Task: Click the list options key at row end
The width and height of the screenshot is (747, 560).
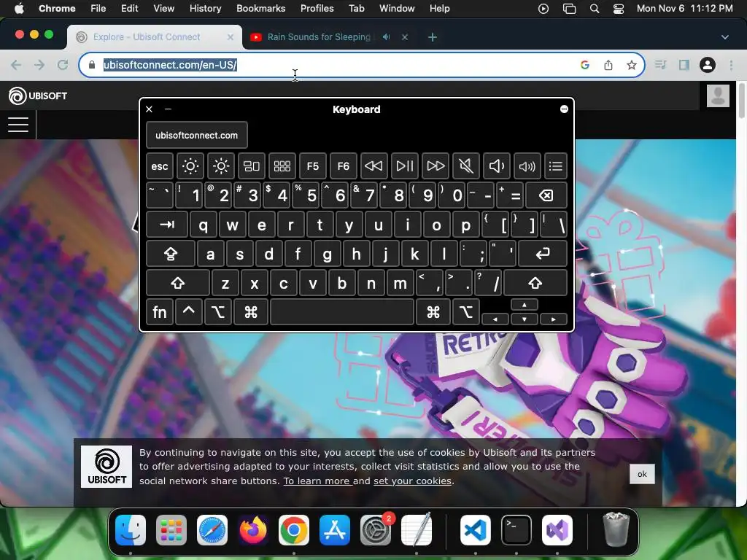Action: pos(555,166)
